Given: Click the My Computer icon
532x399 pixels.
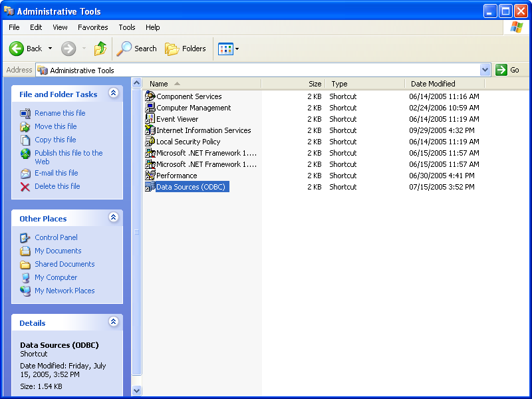Looking at the screenshot, I should point(25,277).
